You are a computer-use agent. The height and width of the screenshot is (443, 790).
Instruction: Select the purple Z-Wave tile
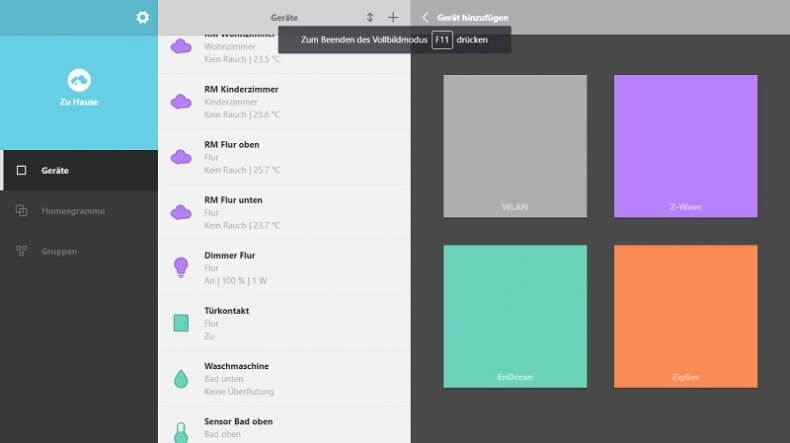click(685, 145)
